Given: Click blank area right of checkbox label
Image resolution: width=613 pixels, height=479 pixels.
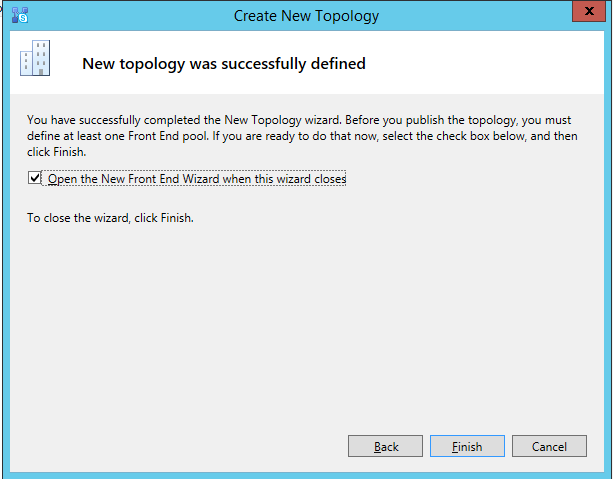Looking at the screenshot, I should click(470, 179).
